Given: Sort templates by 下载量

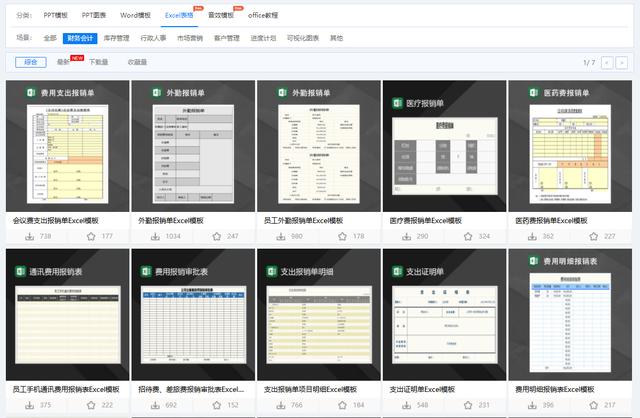Looking at the screenshot, I should (x=98, y=62).
